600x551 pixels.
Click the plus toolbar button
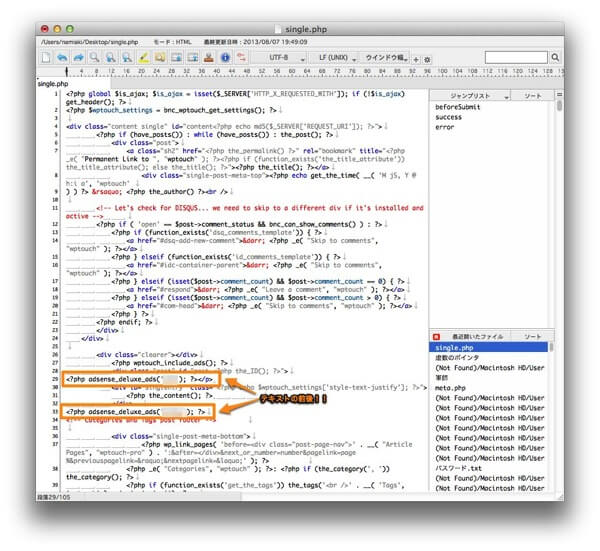pos(416,60)
